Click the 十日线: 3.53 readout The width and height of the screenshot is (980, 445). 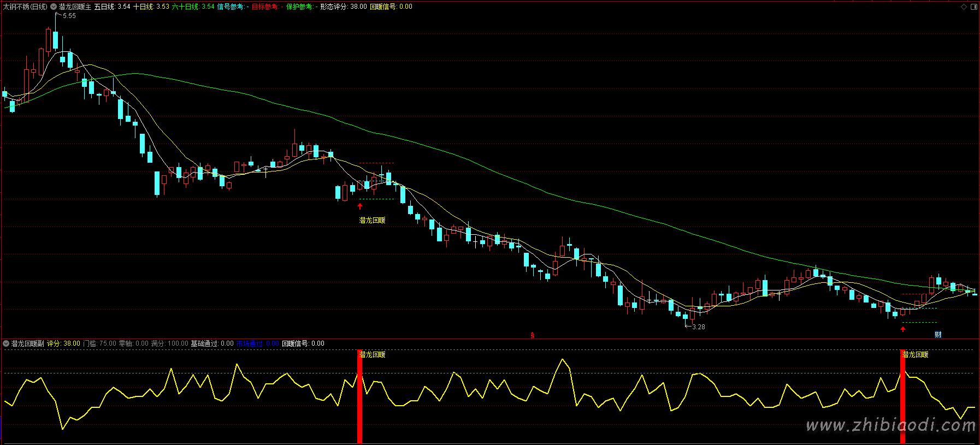(x=151, y=7)
